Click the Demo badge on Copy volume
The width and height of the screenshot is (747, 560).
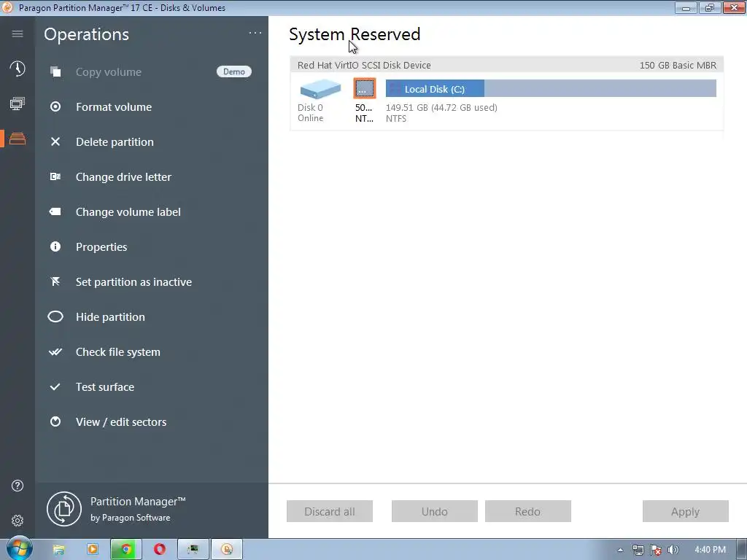(x=234, y=71)
